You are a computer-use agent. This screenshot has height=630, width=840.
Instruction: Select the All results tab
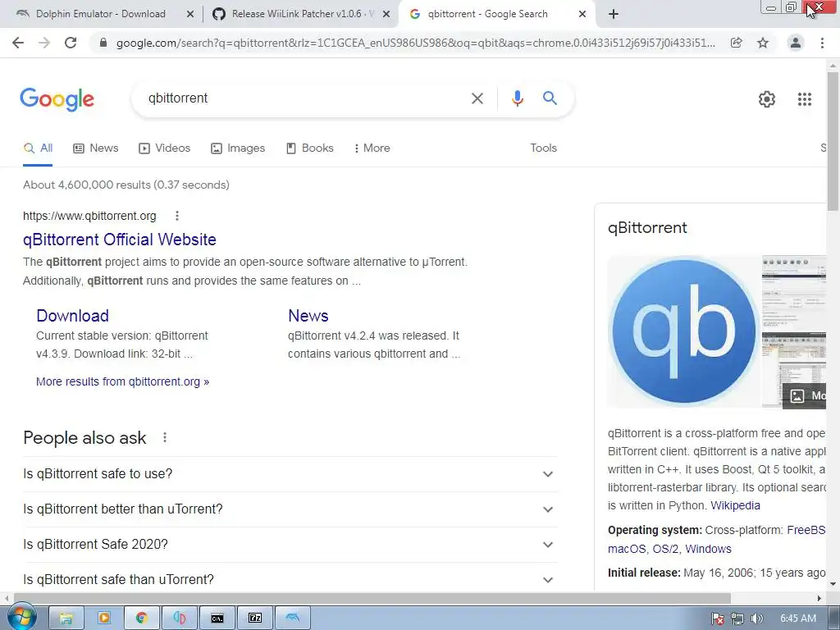(x=38, y=148)
